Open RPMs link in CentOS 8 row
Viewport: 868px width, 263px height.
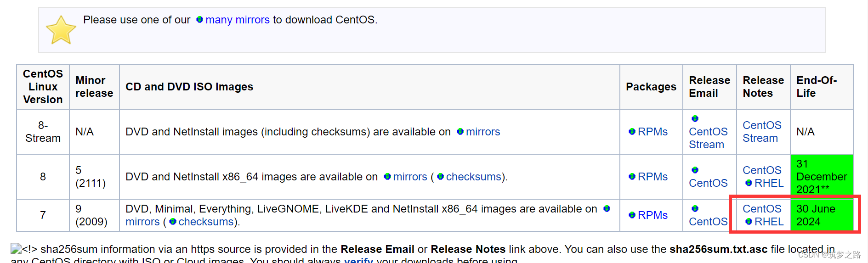tap(652, 177)
